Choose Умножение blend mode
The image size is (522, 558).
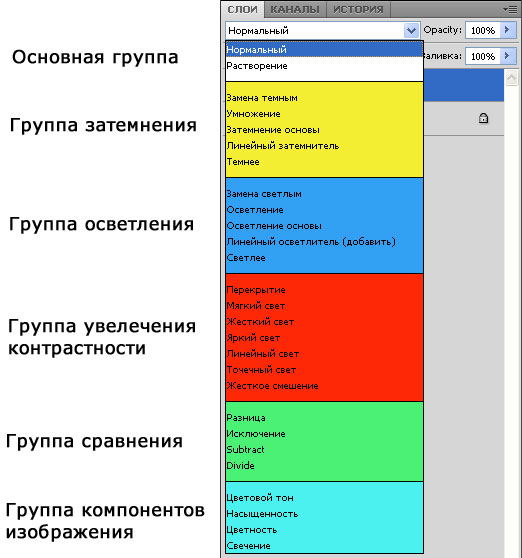pyautogui.click(x=324, y=114)
